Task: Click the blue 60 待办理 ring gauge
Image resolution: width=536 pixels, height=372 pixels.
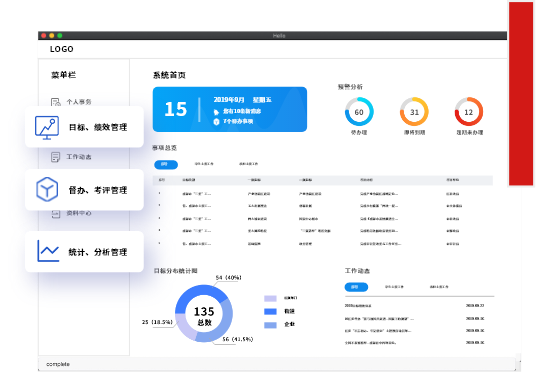Action: [359, 112]
